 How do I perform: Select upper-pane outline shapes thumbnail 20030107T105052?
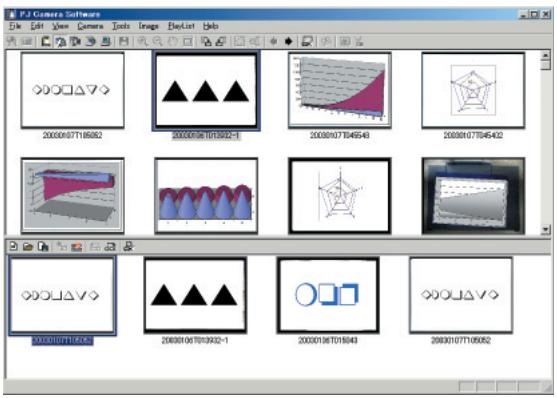point(72,90)
